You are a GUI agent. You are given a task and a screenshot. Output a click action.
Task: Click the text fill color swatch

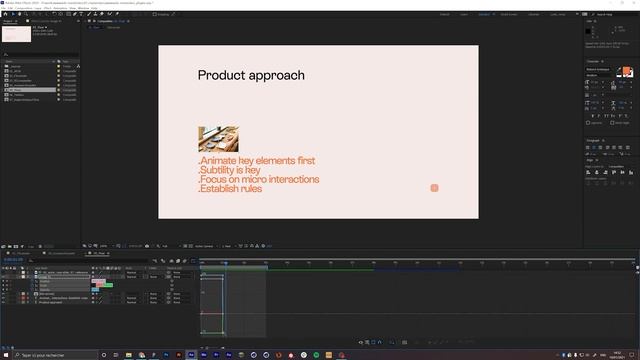pyautogui.click(x=626, y=71)
